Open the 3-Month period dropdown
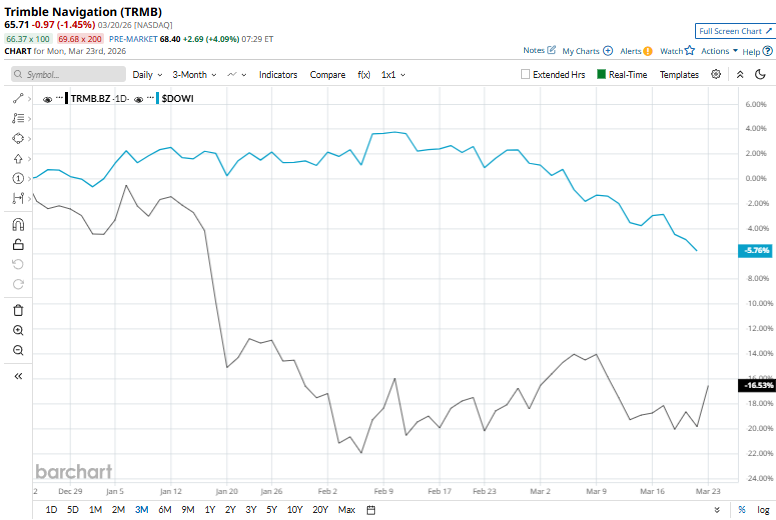The width and height of the screenshot is (776, 520). (x=194, y=75)
